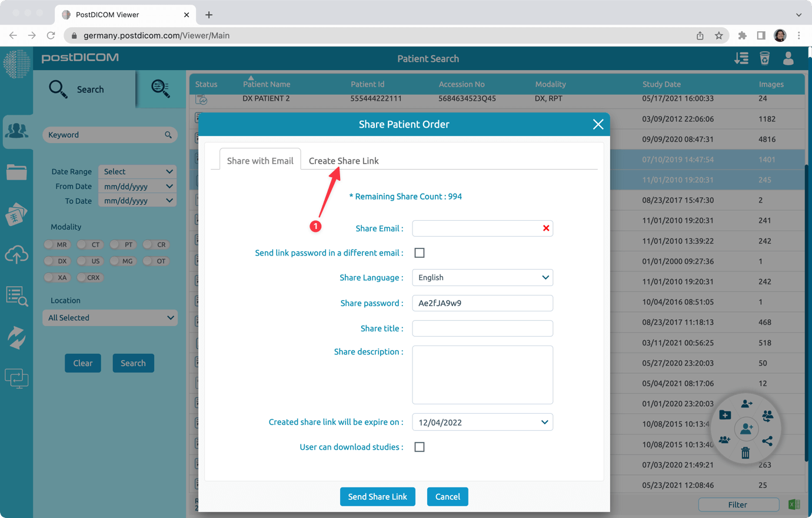This screenshot has width=812, height=518.
Task: Switch to Create Share Link tab
Action: (344, 161)
